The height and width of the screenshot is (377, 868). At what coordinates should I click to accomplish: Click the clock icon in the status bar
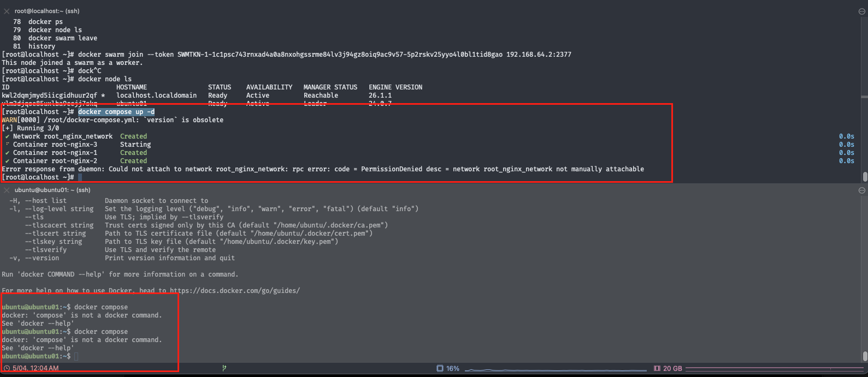(7, 368)
